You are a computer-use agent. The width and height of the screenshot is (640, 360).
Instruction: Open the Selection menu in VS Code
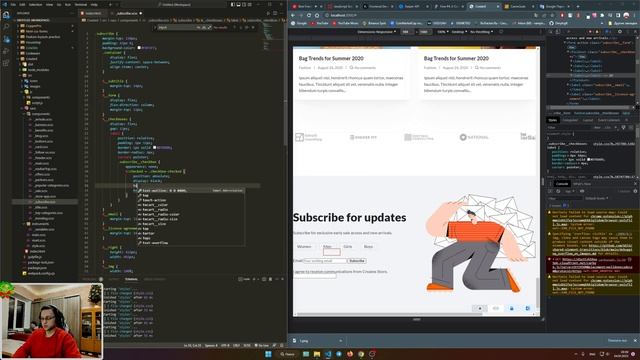pyautogui.click(x=36, y=4)
